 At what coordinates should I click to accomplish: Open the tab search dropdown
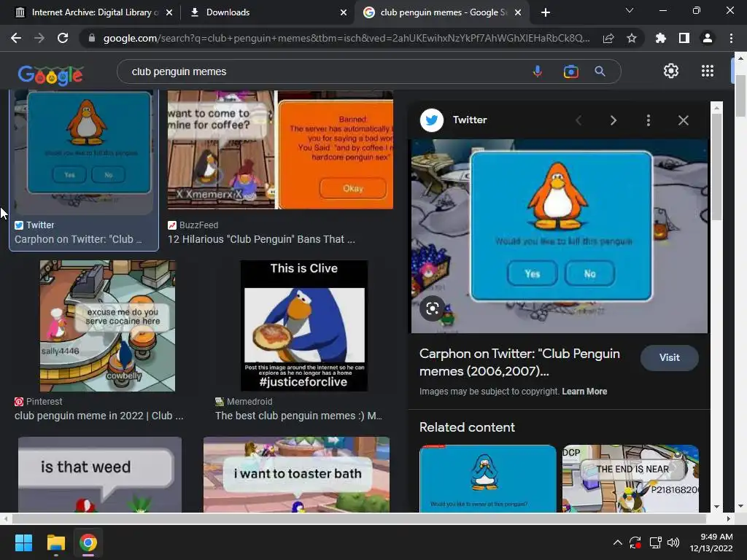[x=630, y=10]
